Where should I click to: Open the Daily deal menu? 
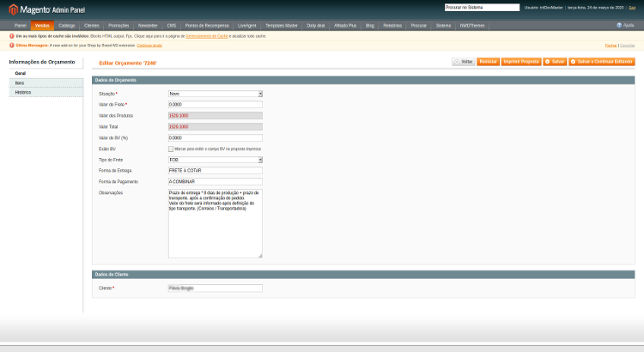(x=316, y=26)
